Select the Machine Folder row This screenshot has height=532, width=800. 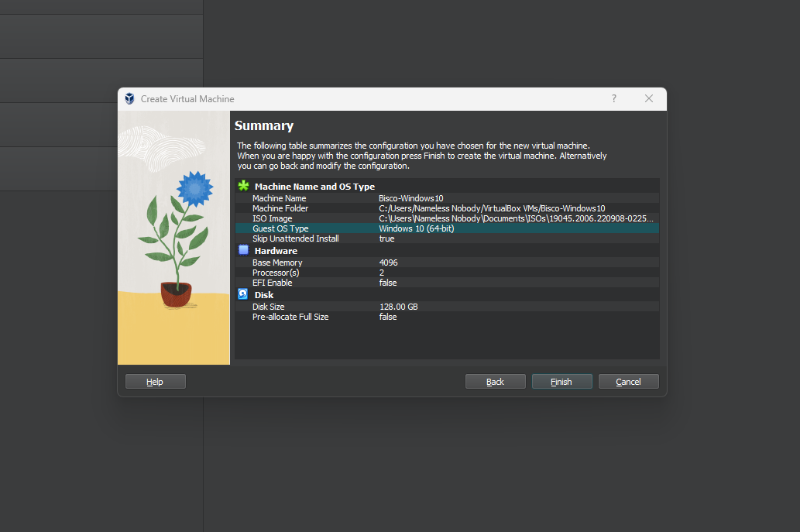point(446,208)
